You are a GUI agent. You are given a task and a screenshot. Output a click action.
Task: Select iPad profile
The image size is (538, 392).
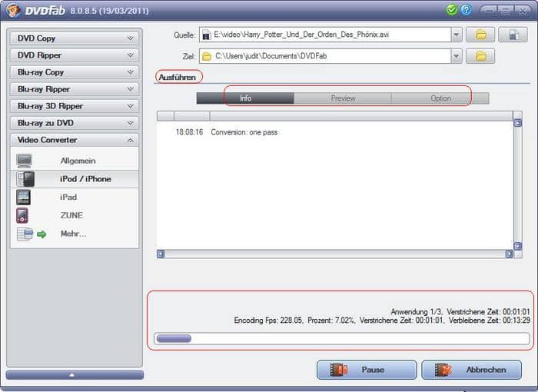tap(75, 198)
